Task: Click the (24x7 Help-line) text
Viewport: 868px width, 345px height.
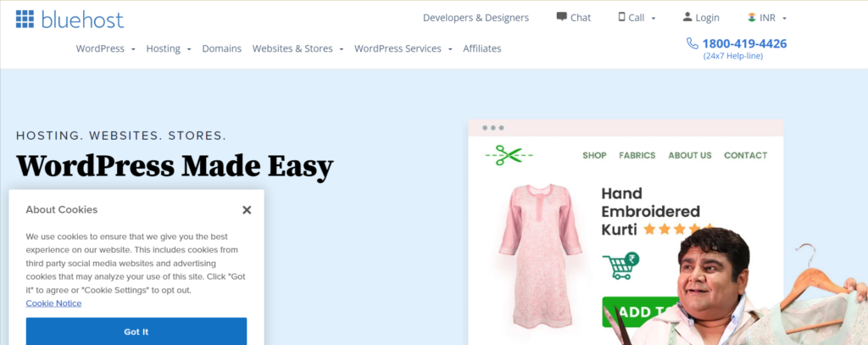Action: (733, 56)
